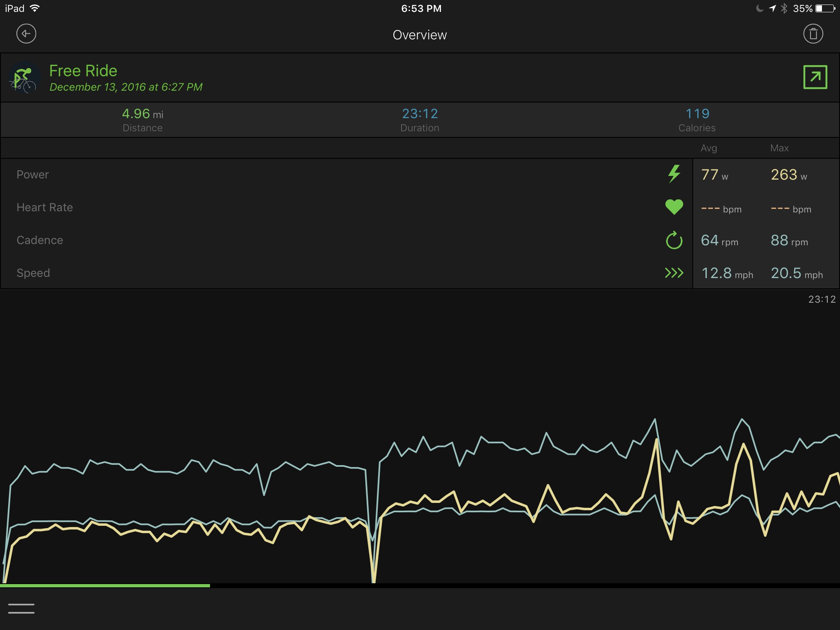The image size is (840, 630).
Task: Tap the location services arrow icon
Action: pos(772,8)
